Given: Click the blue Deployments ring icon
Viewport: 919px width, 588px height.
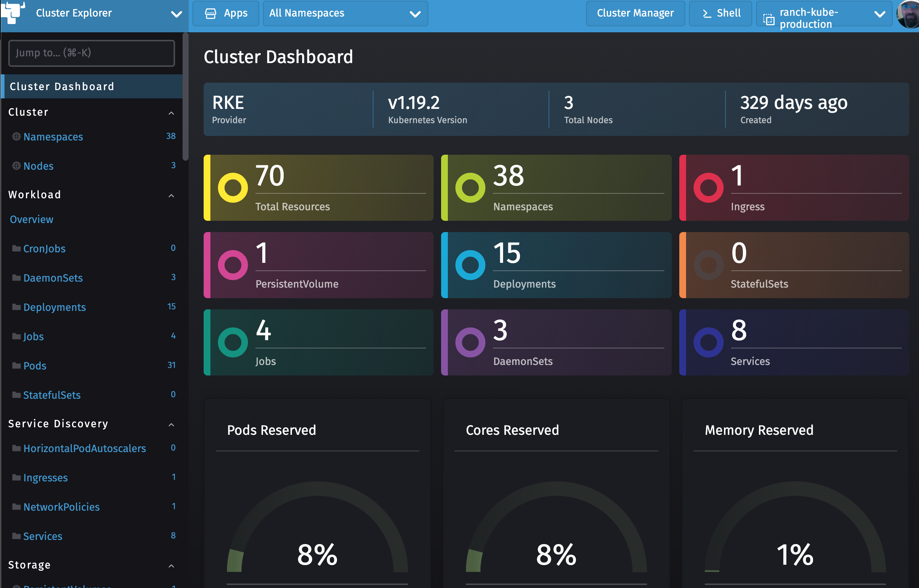Looking at the screenshot, I should [470, 265].
